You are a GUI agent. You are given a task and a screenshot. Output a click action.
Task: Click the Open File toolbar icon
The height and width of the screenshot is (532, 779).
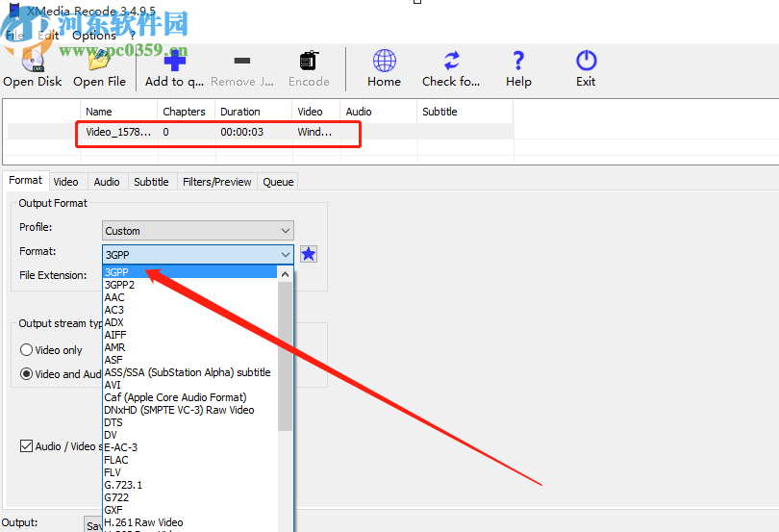point(99,61)
